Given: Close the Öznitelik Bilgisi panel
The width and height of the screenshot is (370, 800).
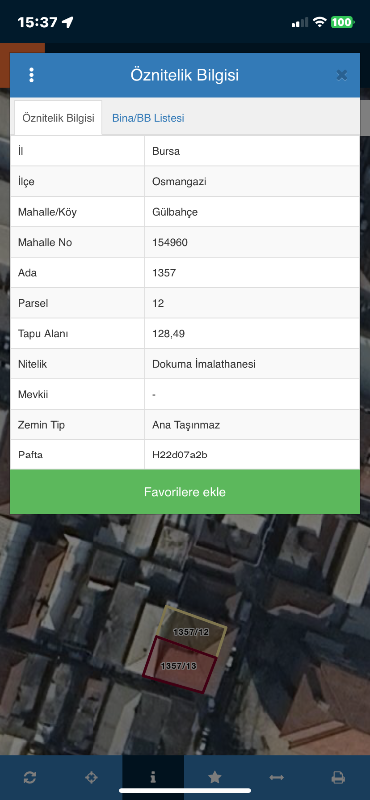Looking at the screenshot, I should point(341,76).
